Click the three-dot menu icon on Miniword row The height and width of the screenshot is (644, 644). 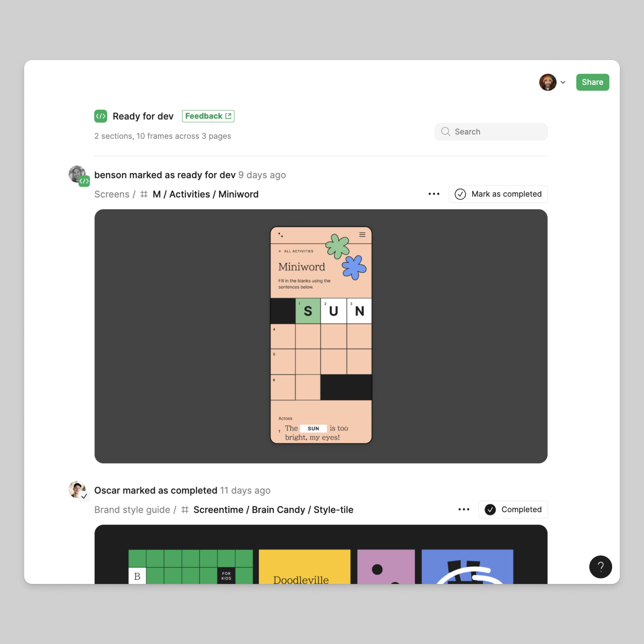(x=434, y=194)
